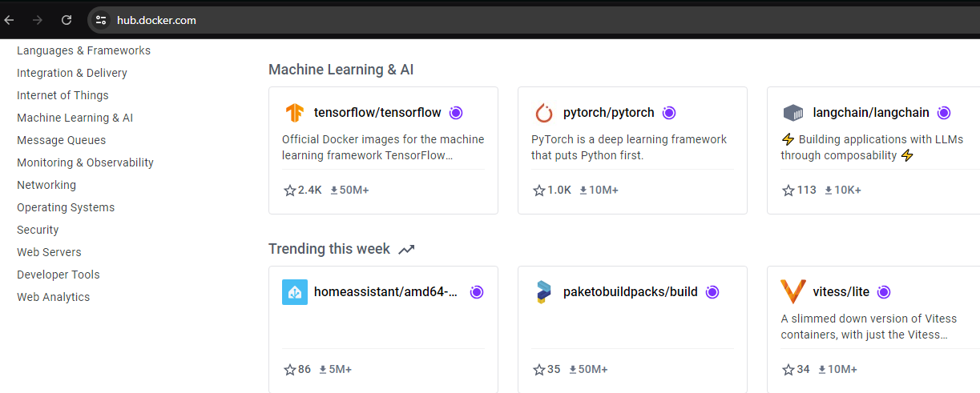Select Machine Learning & AI category in sidebar
The height and width of the screenshot is (393, 980).
(x=75, y=118)
